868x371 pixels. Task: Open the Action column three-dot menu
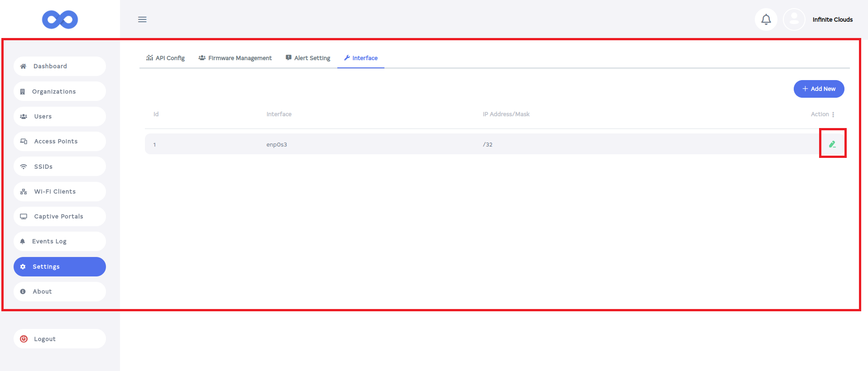pos(833,114)
